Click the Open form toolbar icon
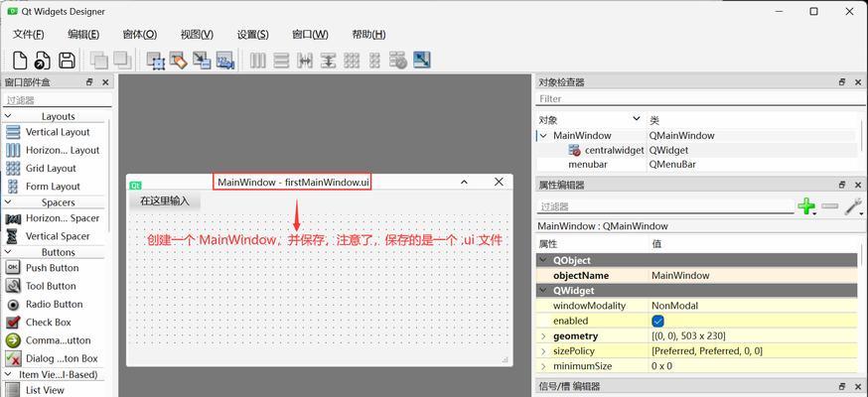This screenshot has width=868, height=397. pos(43,60)
